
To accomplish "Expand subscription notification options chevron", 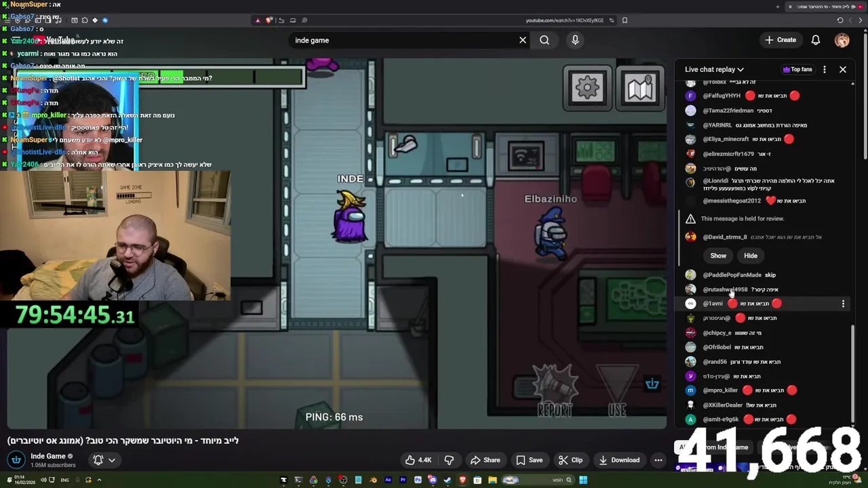I will pyautogui.click(x=112, y=460).
